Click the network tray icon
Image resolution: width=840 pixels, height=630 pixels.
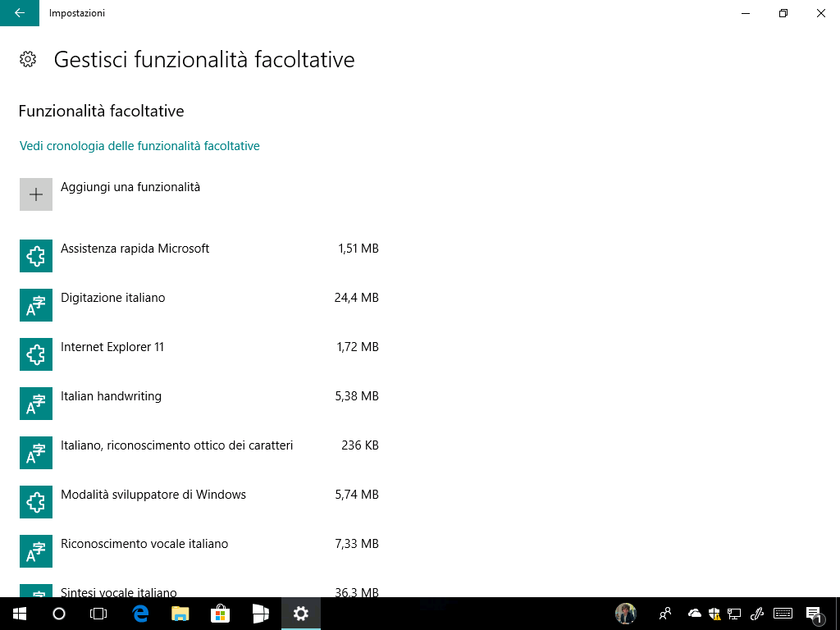(734, 614)
